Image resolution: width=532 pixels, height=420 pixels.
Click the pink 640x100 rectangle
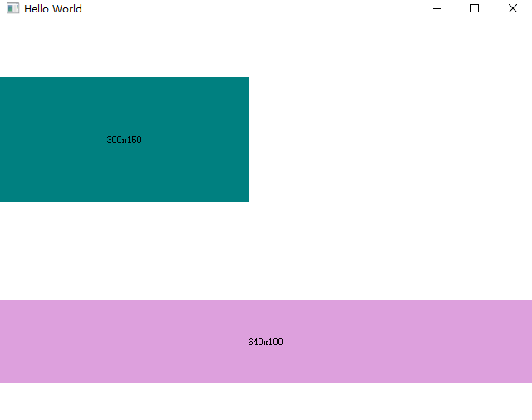pos(266,342)
